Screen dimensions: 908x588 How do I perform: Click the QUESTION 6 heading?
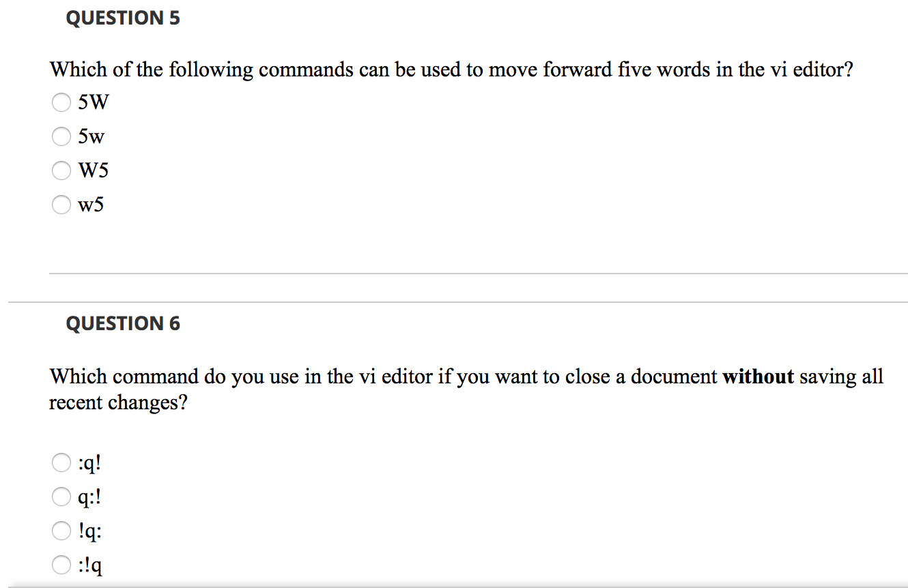pyautogui.click(x=123, y=323)
